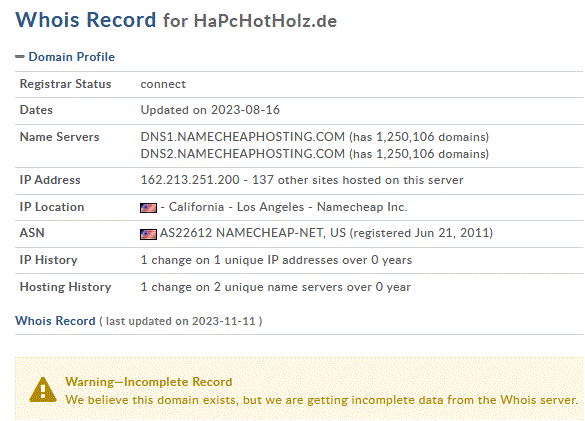This screenshot has height=421, width=585.
Task: Click the last updated on 2023-11-11 text
Action: point(181,321)
